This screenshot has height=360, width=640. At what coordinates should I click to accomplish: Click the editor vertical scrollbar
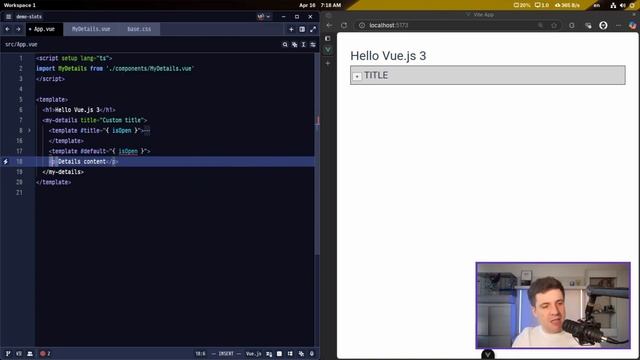(x=317, y=153)
